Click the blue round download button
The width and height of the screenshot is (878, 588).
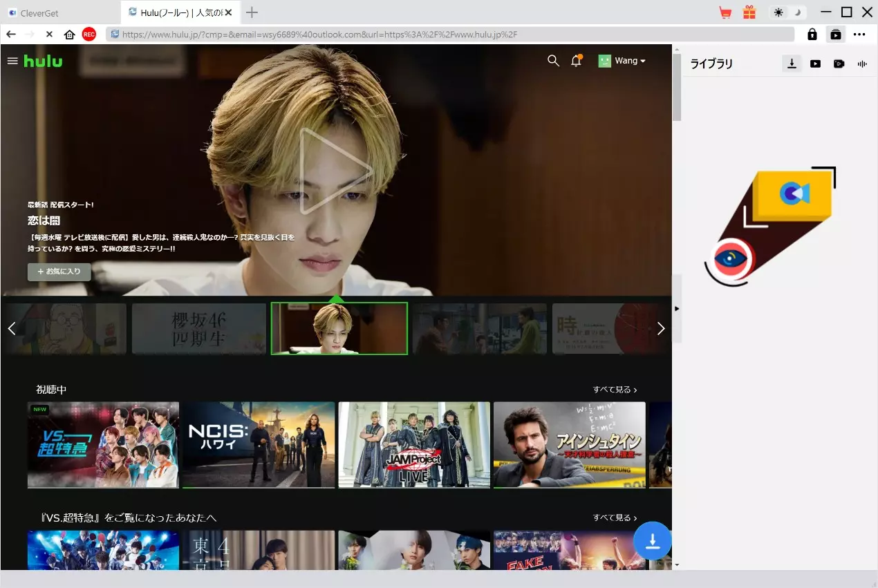653,540
